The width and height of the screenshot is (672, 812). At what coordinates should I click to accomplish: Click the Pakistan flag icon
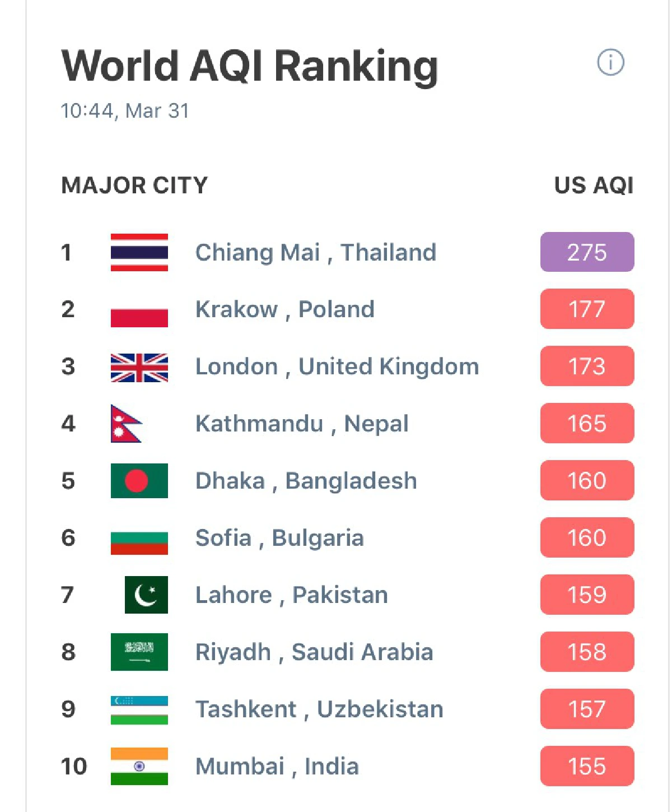pos(146,595)
